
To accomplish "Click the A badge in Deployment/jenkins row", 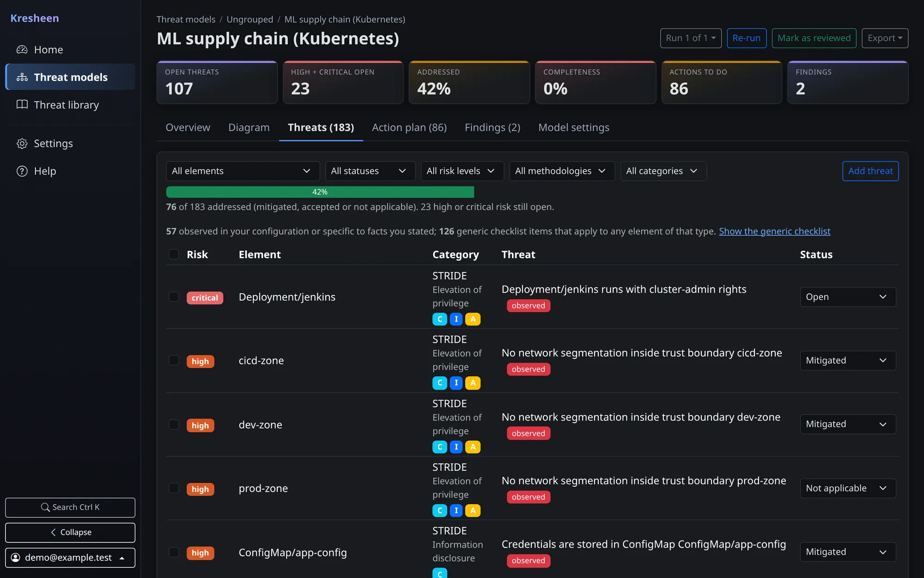I will [x=473, y=319].
